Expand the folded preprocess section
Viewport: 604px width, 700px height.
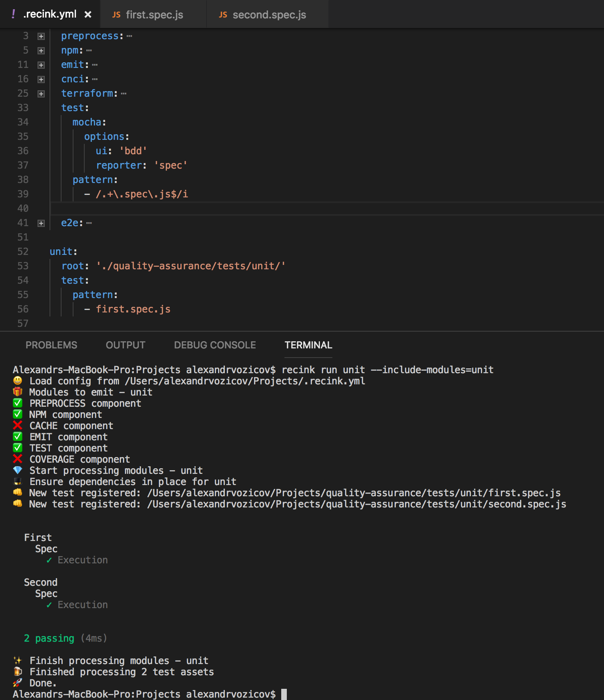point(41,36)
